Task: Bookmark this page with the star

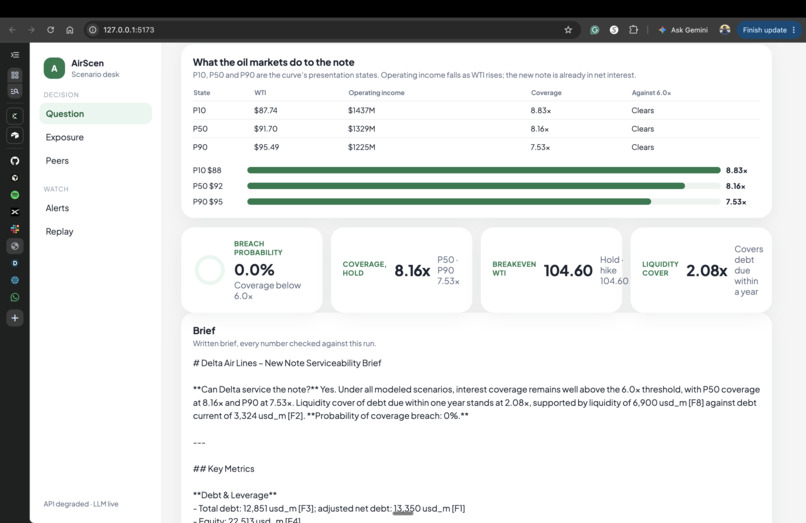Action: pyautogui.click(x=568, y=30)
